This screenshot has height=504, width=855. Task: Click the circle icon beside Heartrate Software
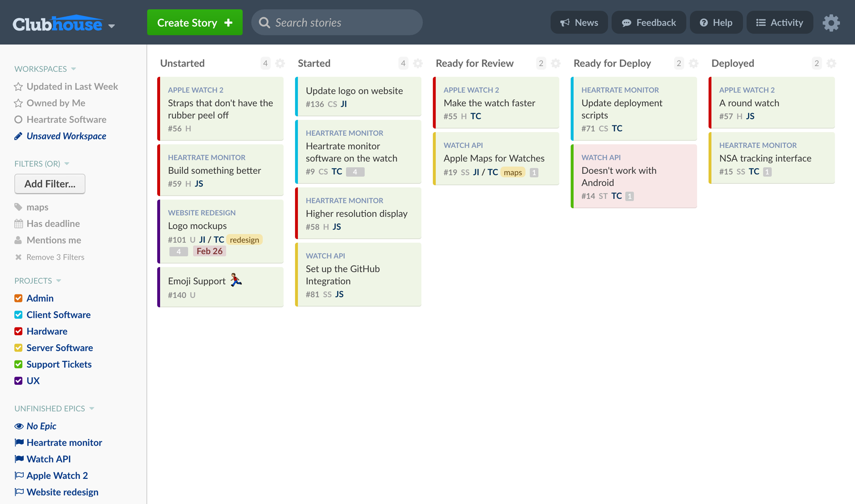coord(19,120)
